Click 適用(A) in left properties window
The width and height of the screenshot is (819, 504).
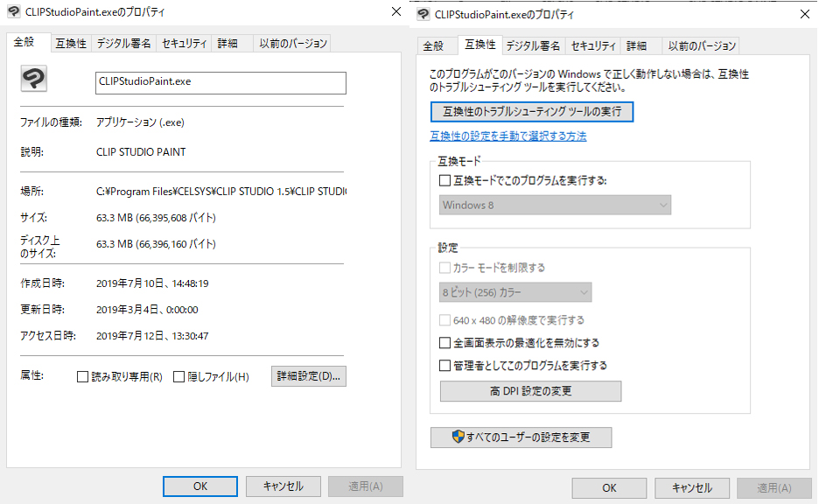366,486
